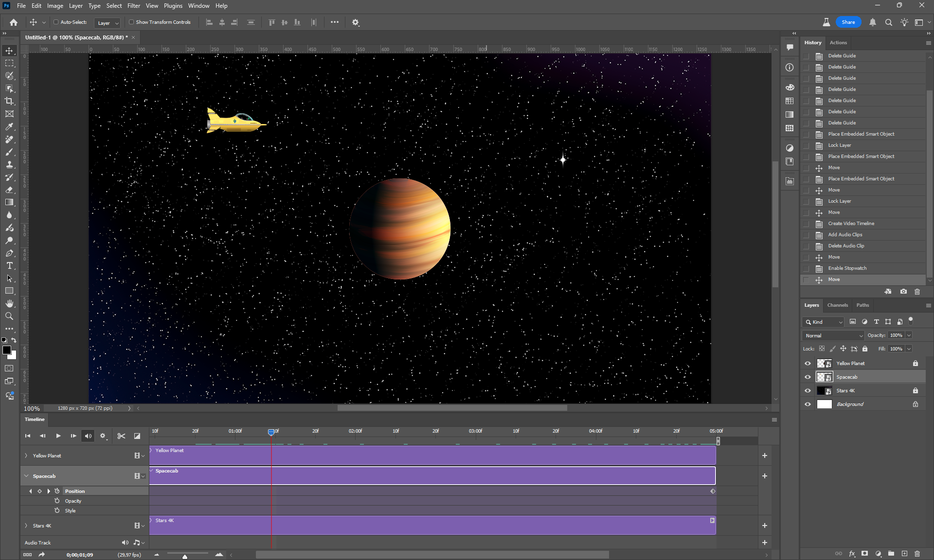Open the blend mode Normal dropdown
Screen dimensions: 934x560
(x=833, y=335)
